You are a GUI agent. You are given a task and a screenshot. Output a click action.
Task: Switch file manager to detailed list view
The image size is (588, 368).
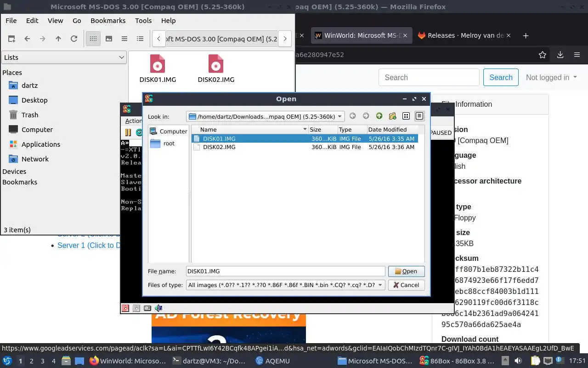(x=140, y=39)
